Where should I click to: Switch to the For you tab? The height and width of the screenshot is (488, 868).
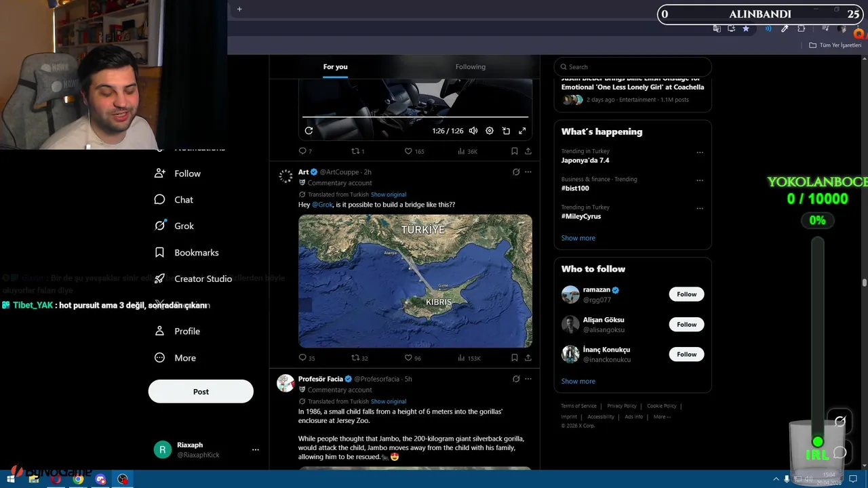pos(335,66)
